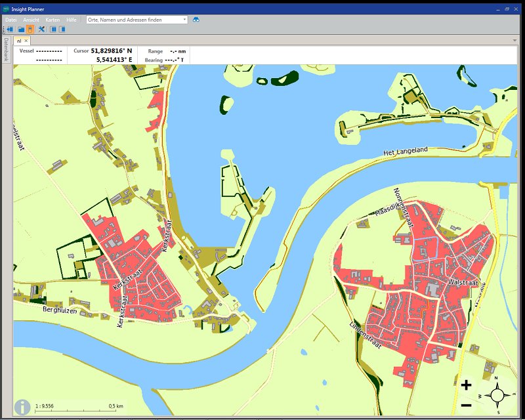The image size is (525, 420).
Task: Open the Hilfe menu
Action: (72, 20)
